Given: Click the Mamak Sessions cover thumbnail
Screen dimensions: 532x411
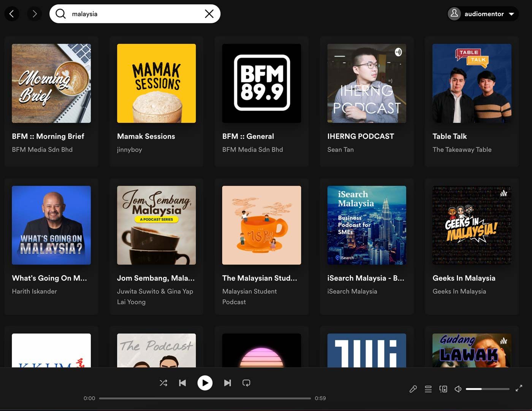Looking at the screenshot, I should coord(156,83).
